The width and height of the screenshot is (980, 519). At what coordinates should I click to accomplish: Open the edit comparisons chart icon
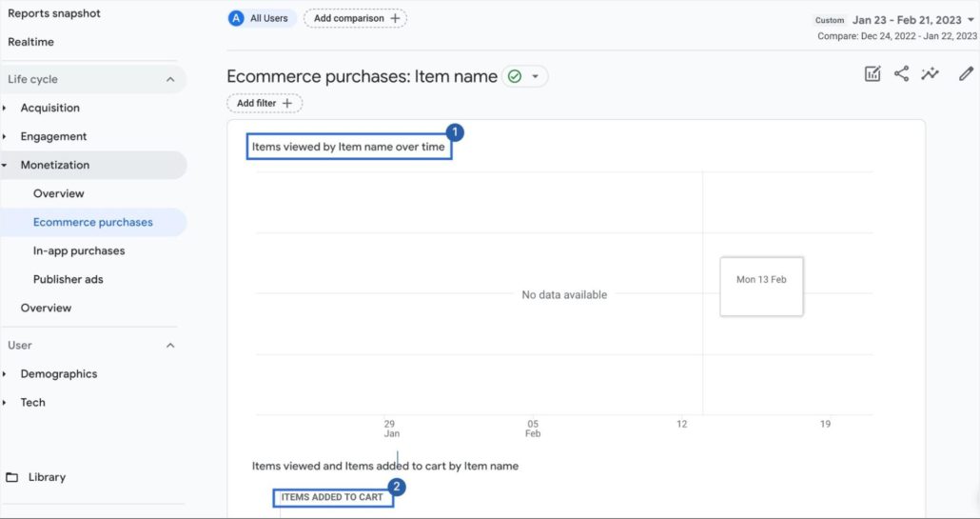[872, 73]
